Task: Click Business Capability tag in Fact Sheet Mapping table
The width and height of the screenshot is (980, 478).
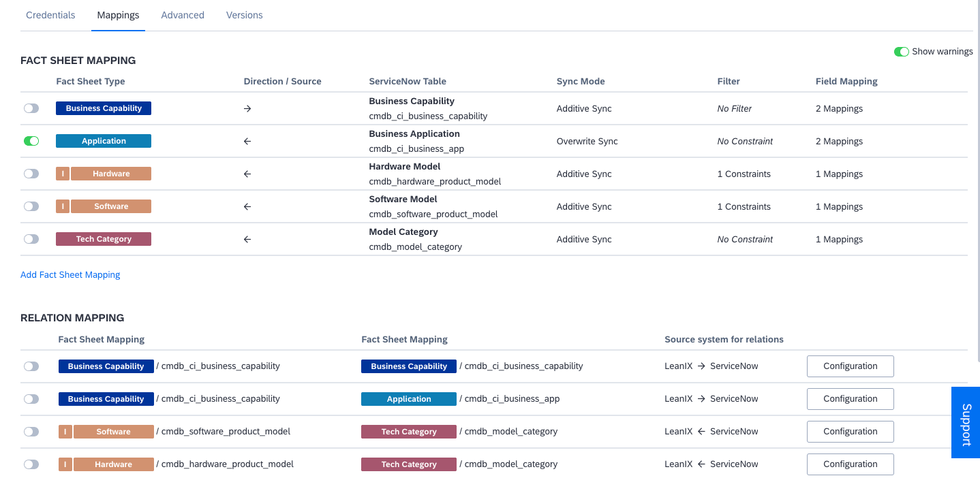Action: coord(104,108)
